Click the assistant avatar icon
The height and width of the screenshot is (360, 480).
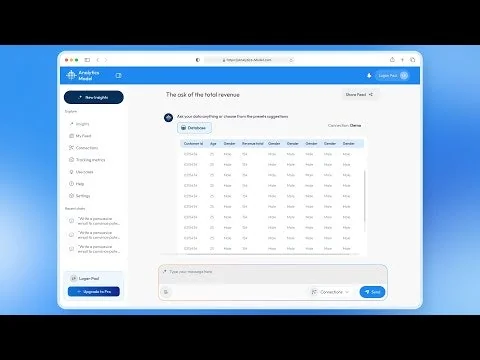click(x=168, y=117)
